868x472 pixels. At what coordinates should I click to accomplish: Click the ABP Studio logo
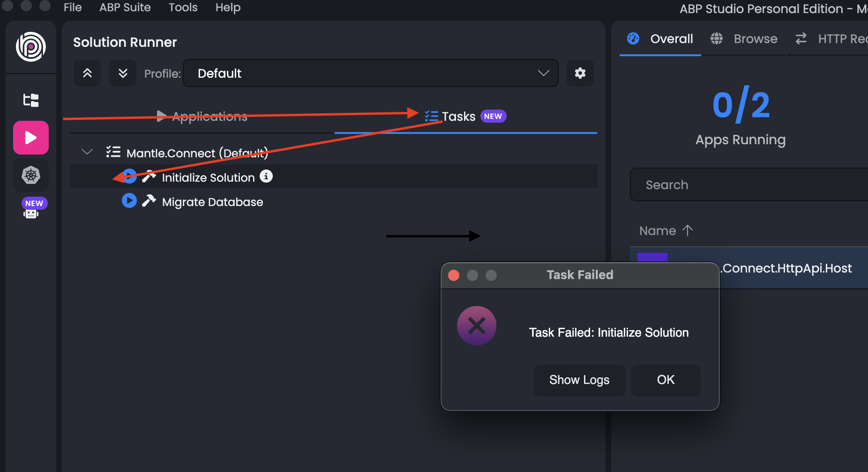[x=31, y=47]
